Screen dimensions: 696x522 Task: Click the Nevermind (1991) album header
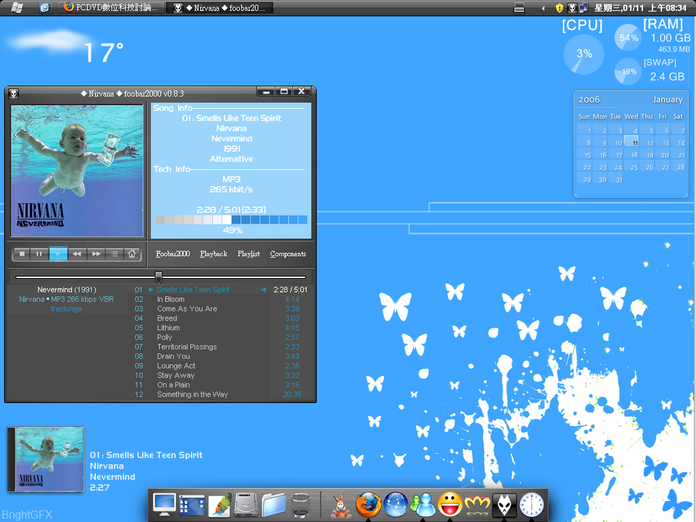[67, 290]
